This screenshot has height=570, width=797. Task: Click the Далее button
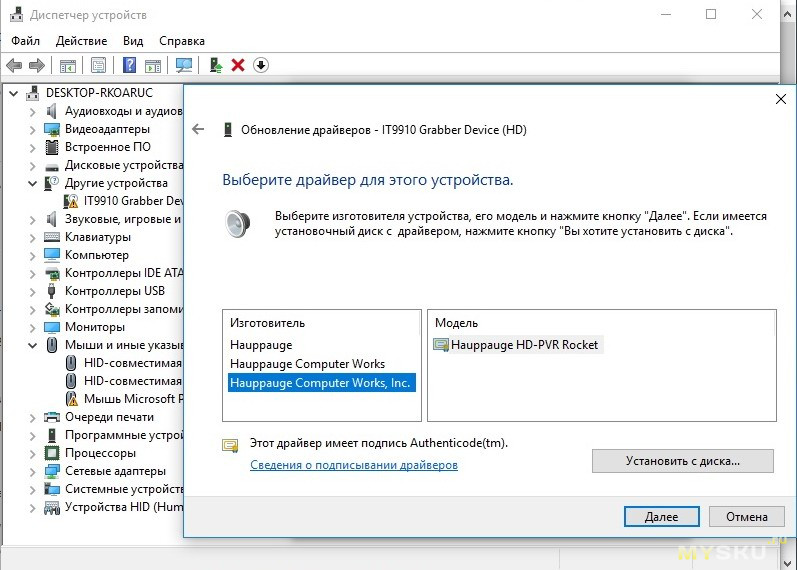click(662, 517)
